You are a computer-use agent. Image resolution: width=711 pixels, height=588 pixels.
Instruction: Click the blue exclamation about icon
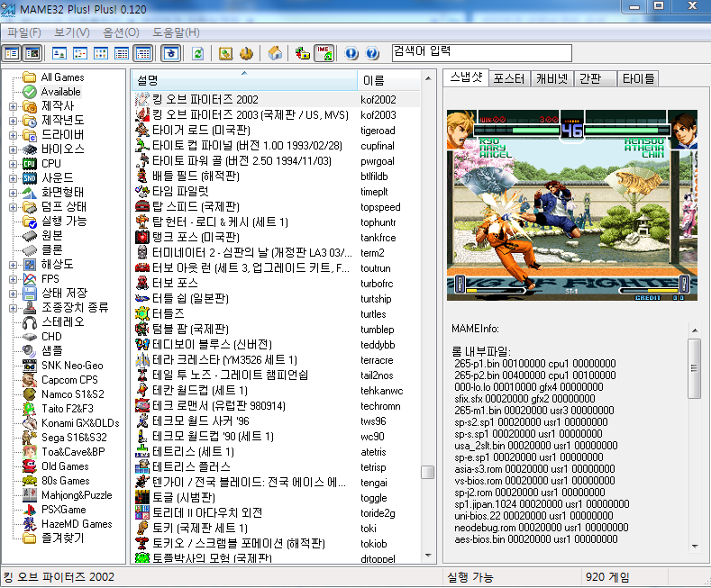coord(351,53)
